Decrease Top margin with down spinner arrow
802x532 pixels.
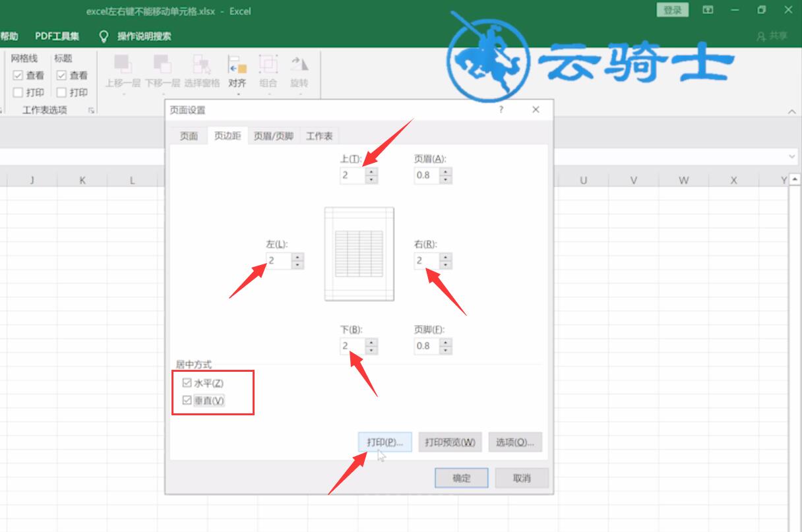coord(371,179)
